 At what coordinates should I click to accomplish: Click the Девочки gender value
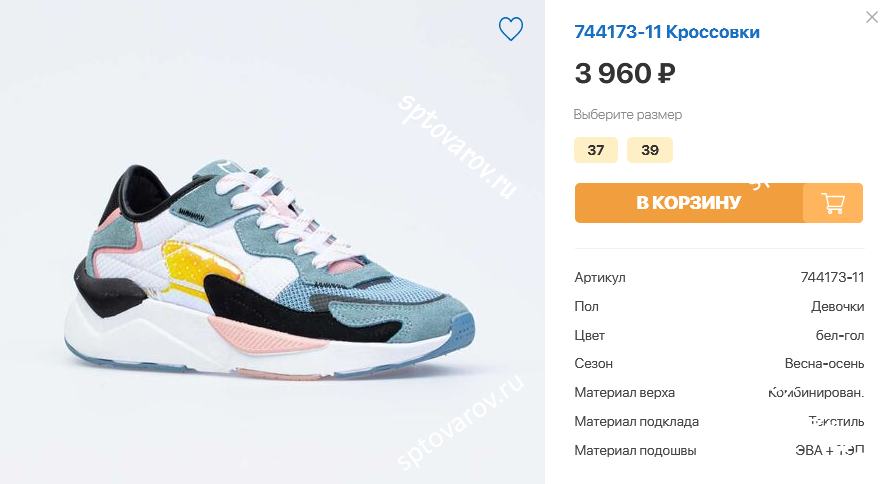(x=838, y=306)
